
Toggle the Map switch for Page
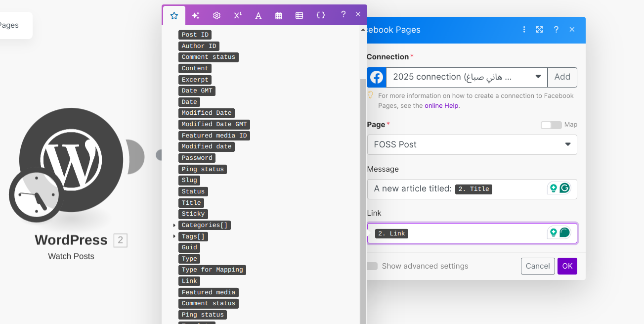click(551, 125)
